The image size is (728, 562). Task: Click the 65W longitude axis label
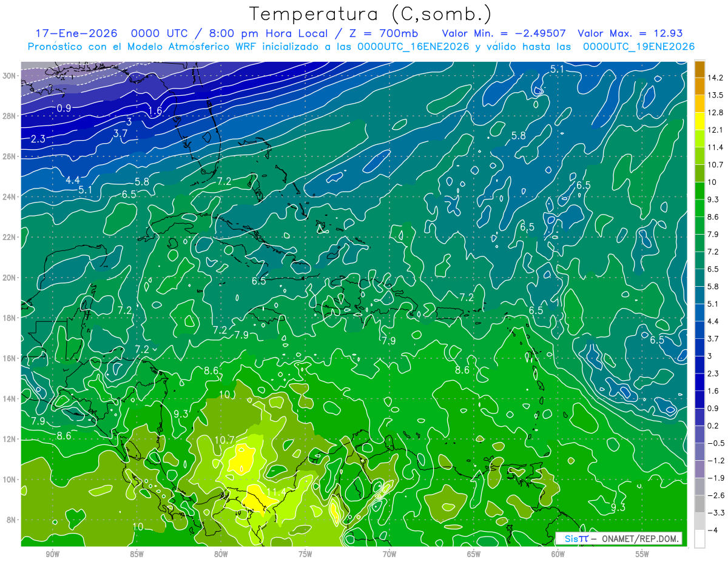tap(474, 554)
